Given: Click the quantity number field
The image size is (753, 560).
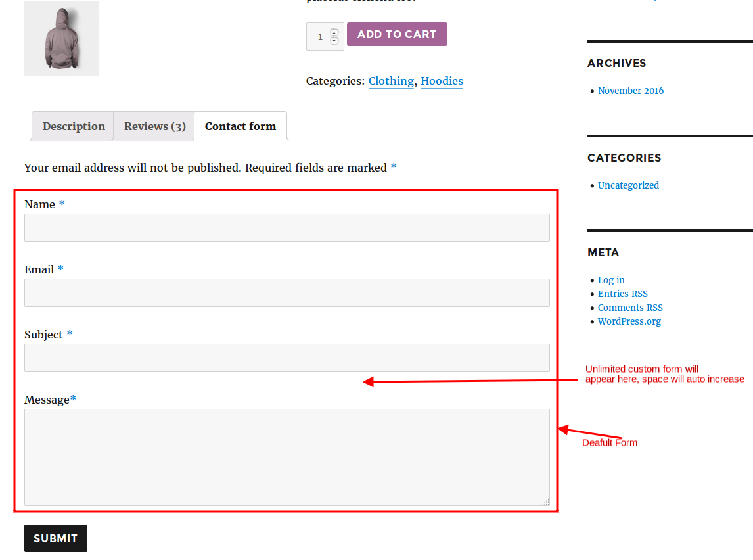Looking at the screenshot, I should pyautogui.click(x=320, y=37).
